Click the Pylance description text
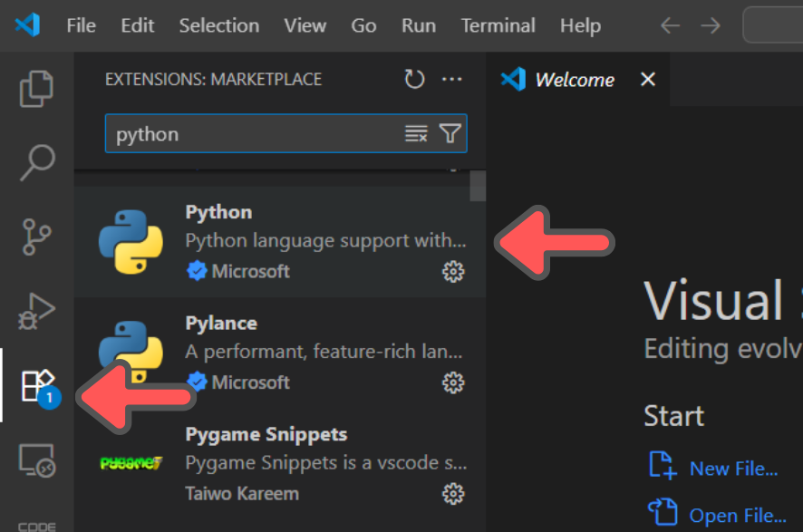 pyautogui.click(x=324, y=352)
